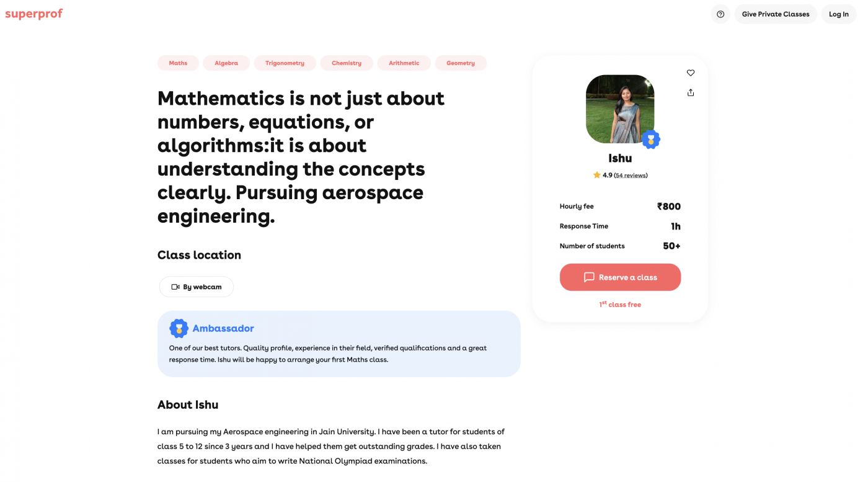Choose the Chemistry subject tag
Viewport: 868px width, 482px height.
347,63
